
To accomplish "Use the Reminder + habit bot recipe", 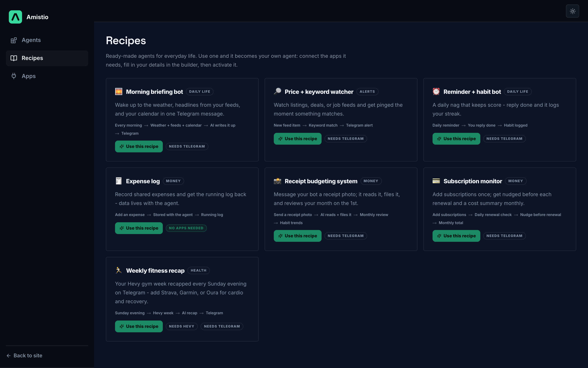I will click(456, 139).
